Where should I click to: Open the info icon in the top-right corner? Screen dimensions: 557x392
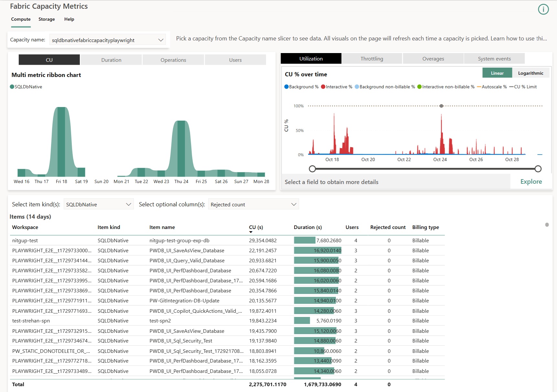point(543,9)
